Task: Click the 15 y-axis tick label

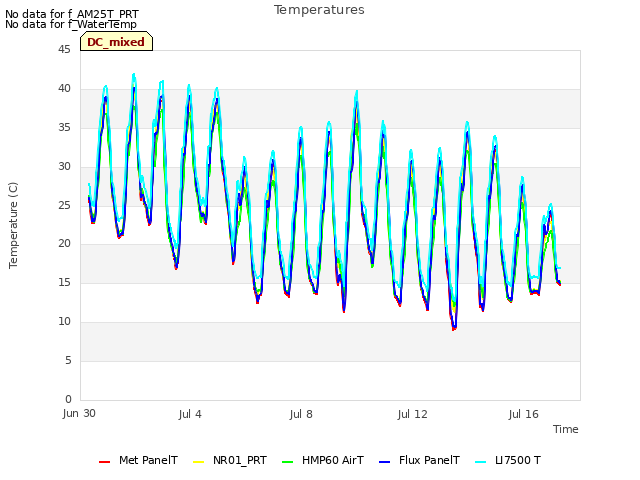Action: [x=64, y=282]
